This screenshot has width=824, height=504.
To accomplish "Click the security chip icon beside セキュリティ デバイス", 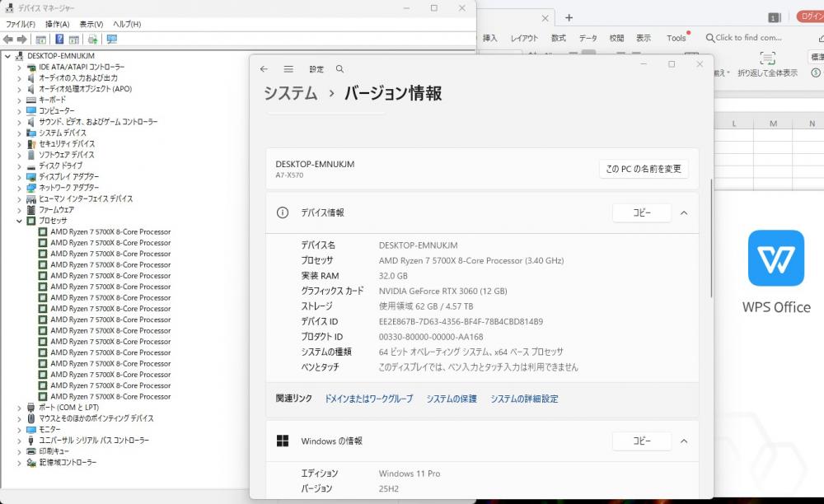I will pos(31,144).
